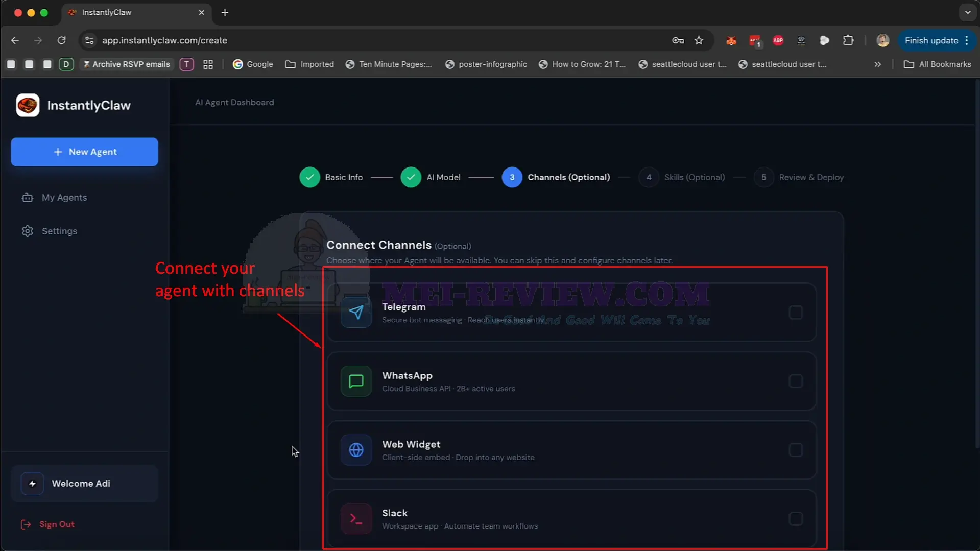
Task: Open the All Bookmarks folder
Action: (938, 64)
